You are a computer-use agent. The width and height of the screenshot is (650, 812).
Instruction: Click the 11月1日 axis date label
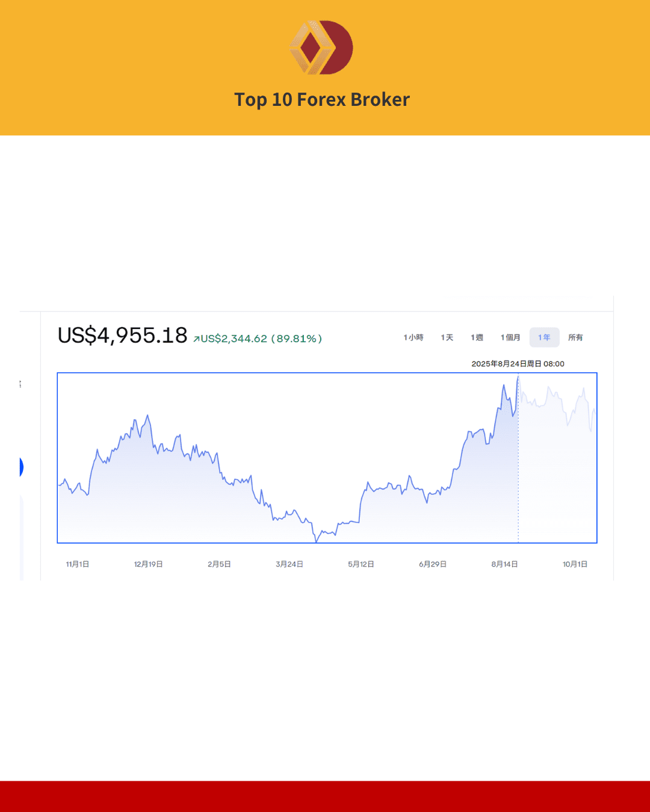tap(78, 564)
